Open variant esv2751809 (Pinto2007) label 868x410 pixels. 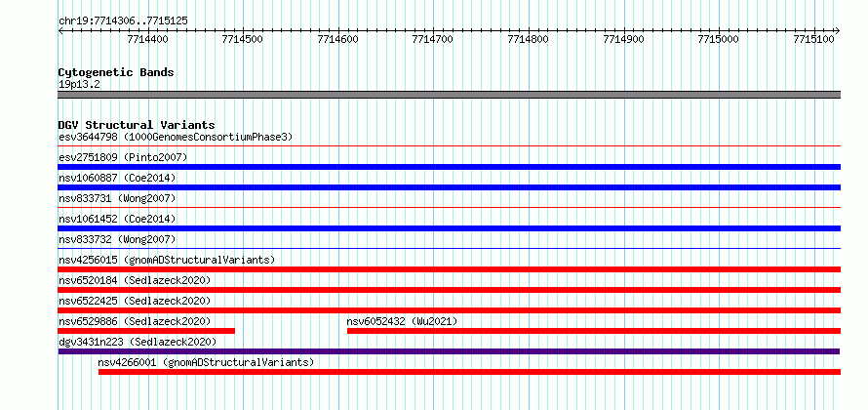coord(123,157)
